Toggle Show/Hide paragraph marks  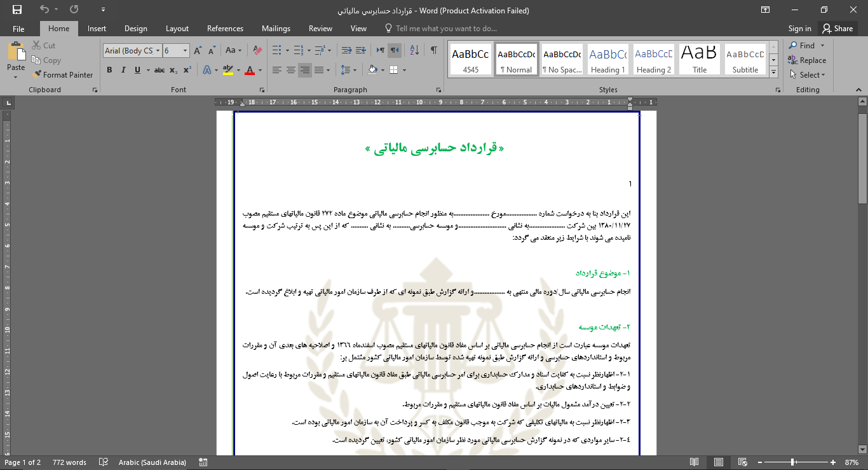[x=434, y=50]
